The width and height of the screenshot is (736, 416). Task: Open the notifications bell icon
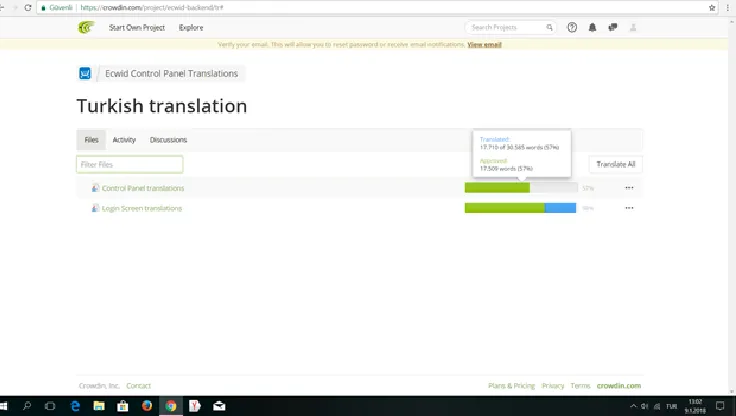tap(592, 27)
